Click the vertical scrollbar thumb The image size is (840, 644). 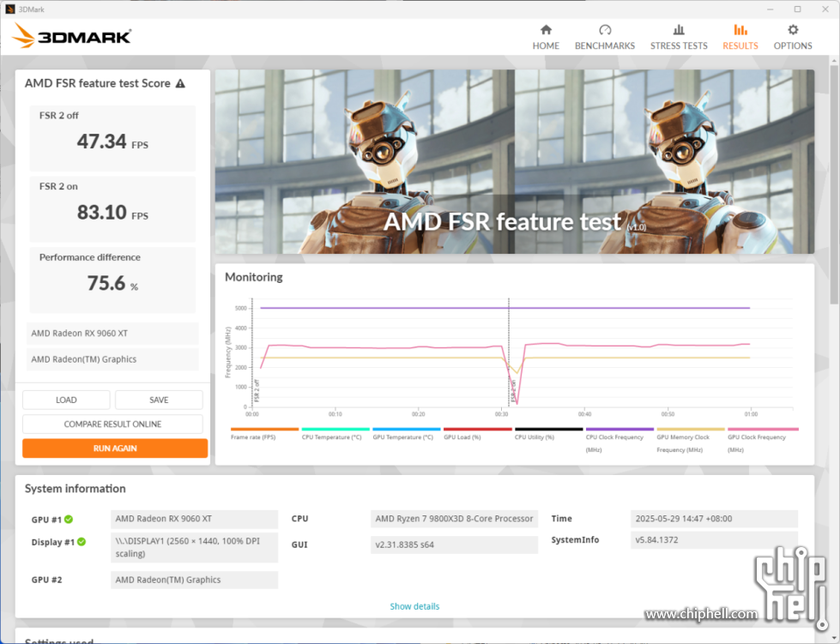[834, 184]
